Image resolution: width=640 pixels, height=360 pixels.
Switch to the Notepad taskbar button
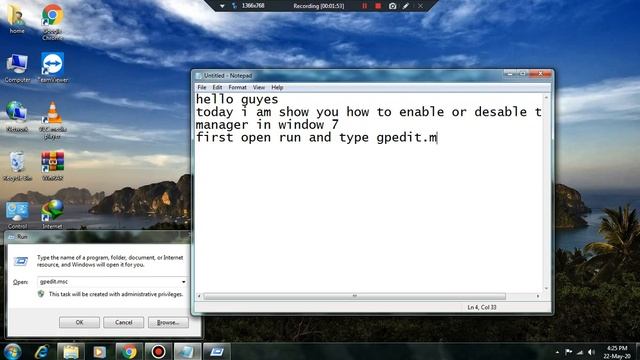(x=188, y=352)
